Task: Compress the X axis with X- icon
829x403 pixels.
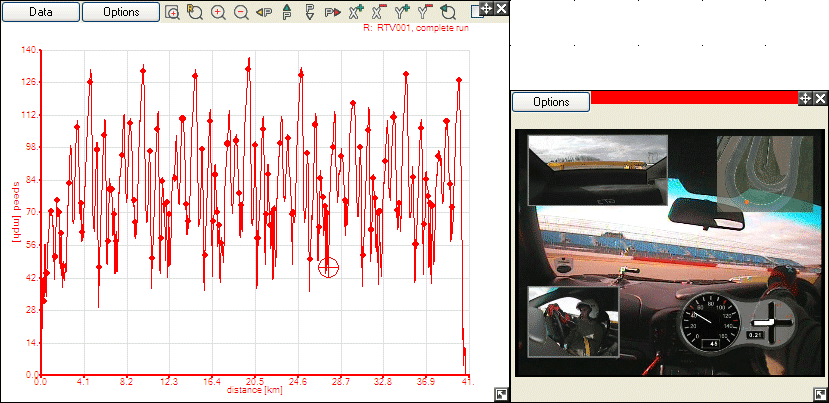Action: 380,13
